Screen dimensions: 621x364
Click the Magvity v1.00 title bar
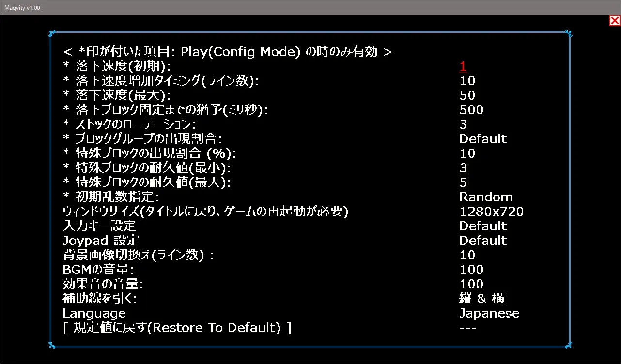pyautogui.click(x=310, y=7)
